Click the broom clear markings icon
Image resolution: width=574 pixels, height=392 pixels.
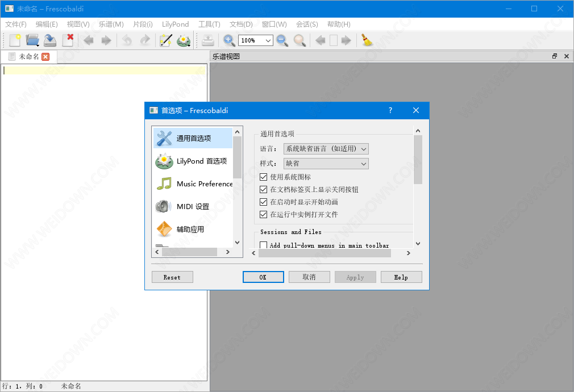coord(367,40)
